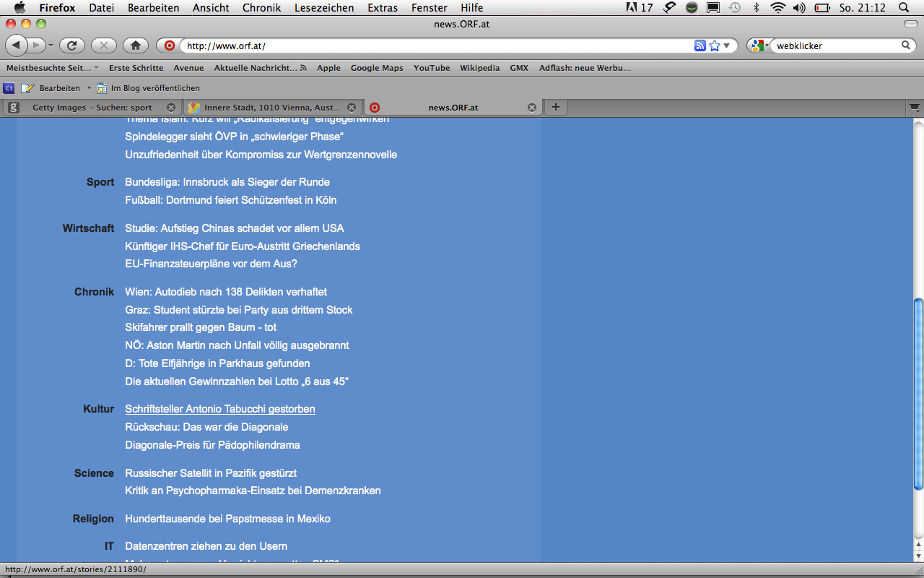Bookmark this page with the star icon

[715, 46]
